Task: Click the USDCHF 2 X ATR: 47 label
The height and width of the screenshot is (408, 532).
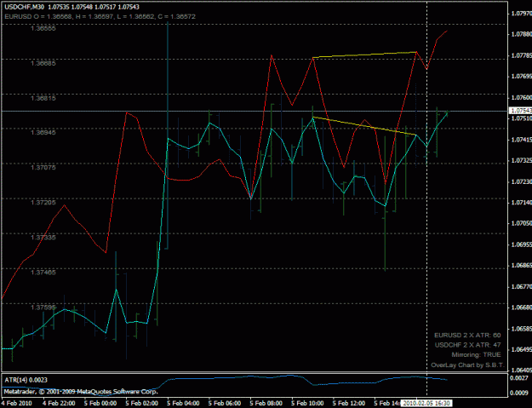Action: pyautogui.click(x=467, y=345)
